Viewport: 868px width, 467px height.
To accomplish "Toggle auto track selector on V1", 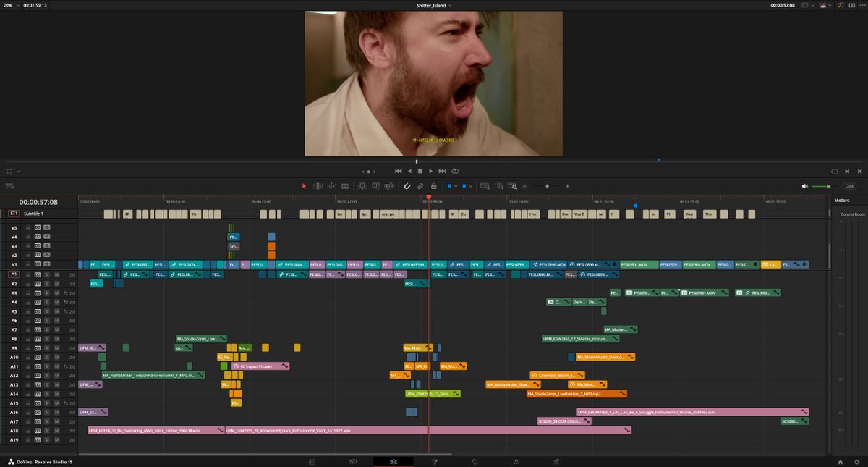I will click(38, 265).
